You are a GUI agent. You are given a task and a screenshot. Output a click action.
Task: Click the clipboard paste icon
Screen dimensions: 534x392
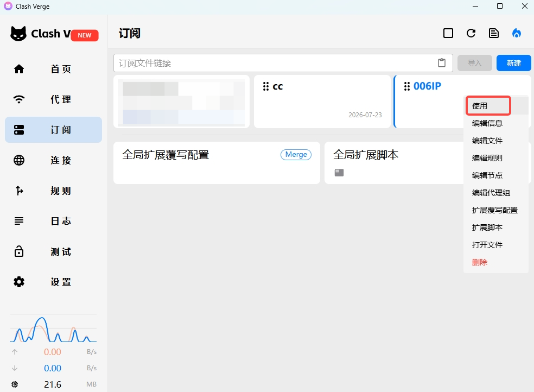click(x=442, y=62)
